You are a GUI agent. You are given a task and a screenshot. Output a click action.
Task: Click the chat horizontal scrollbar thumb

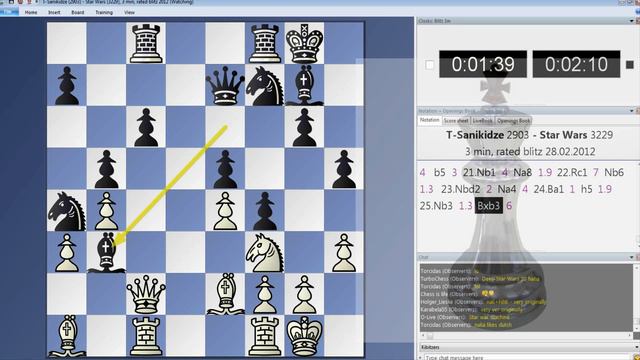point(430,336)
